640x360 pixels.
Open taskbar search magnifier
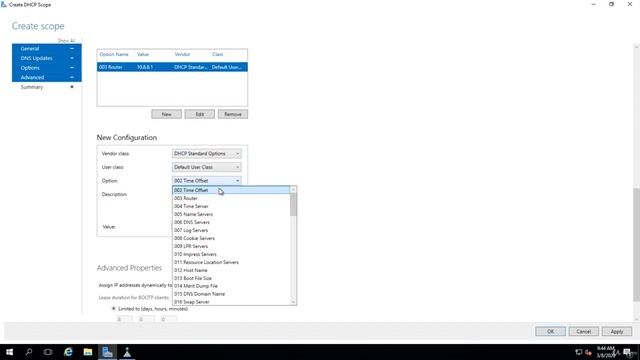pyautogui.click(x=29, y=352)
